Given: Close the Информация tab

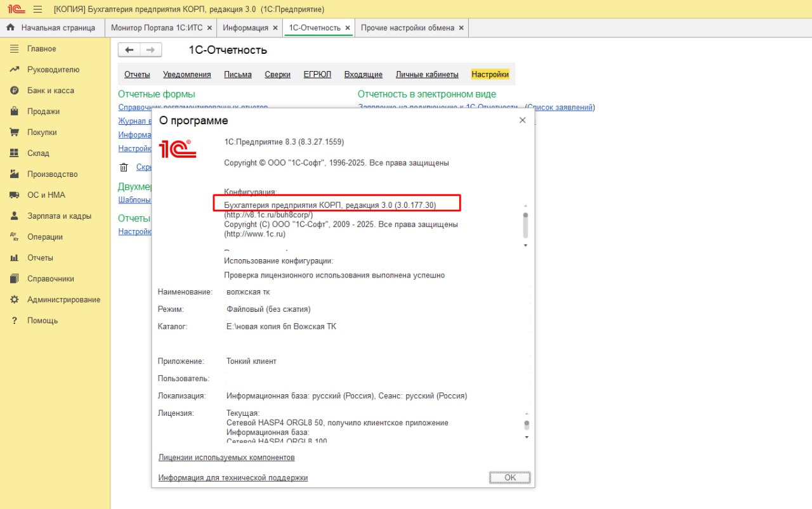Looking at the screenshot, I should pos(275,28).
